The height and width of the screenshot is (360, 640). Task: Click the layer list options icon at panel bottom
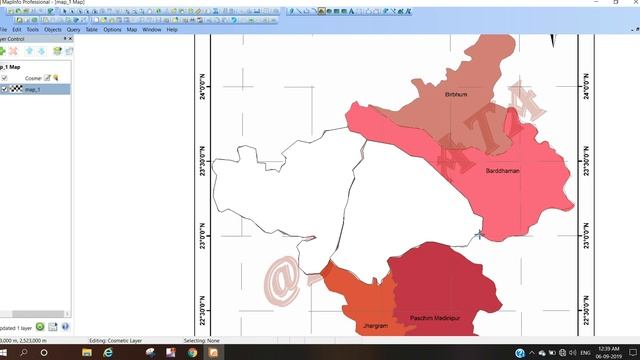[x=53, y=327]
